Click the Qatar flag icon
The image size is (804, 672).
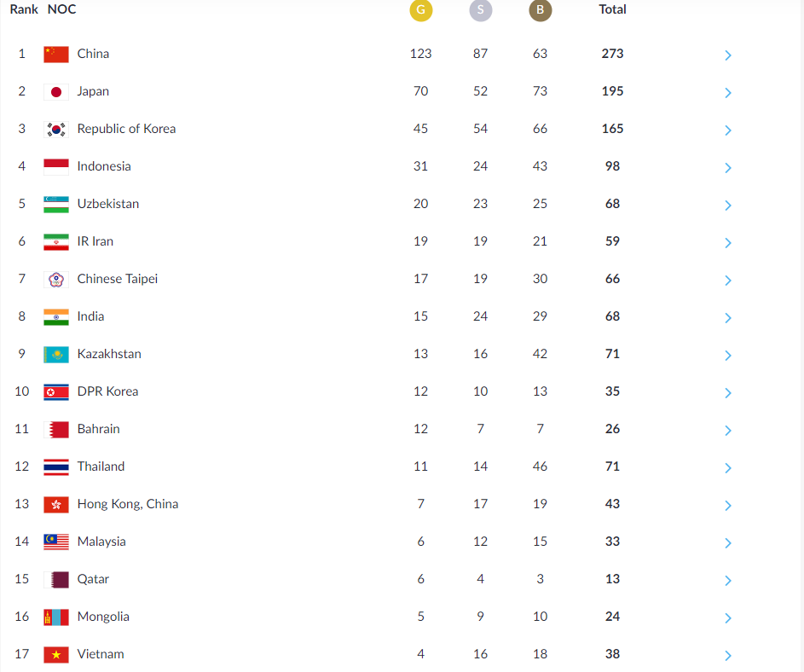coord(56,579)
